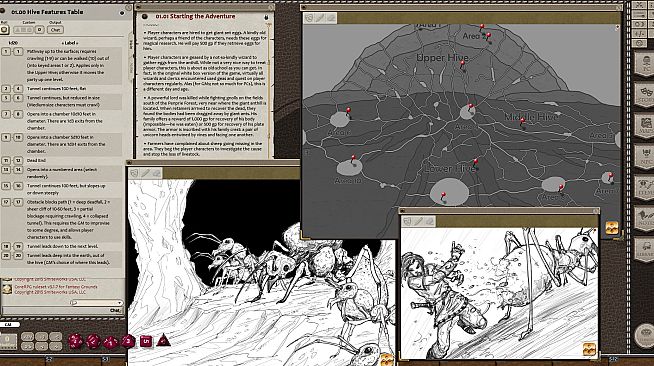This screenshot has height=366, width=654.
Task: Select eraser tool in hive map toolbar
Action: coord(331,18)
